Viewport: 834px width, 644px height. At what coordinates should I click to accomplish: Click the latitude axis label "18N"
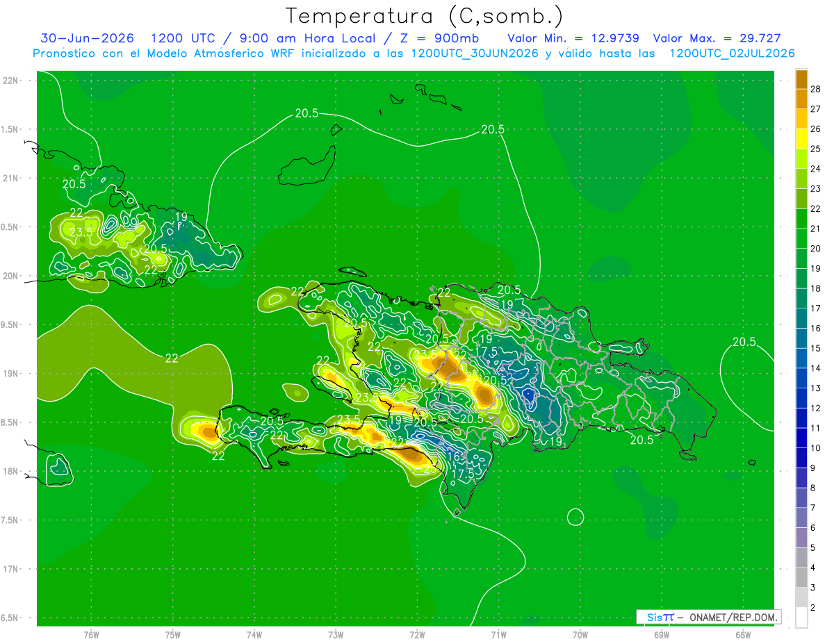(10, 471)
